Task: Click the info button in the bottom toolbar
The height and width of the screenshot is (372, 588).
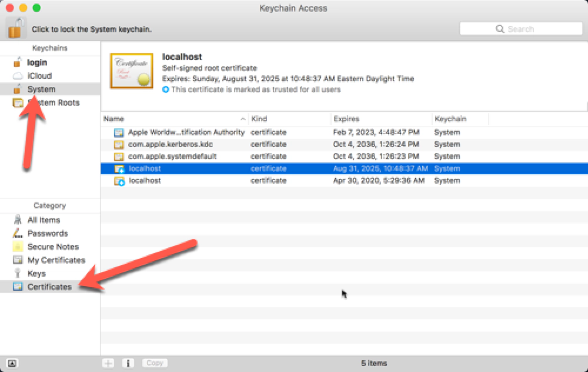Action: coord(128,363)
